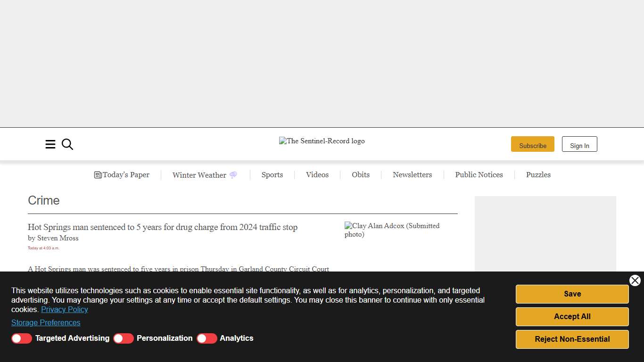Screen dimensions: 644x362
Task: Navigate to the Videos section
Action: (x=317, y=175)
